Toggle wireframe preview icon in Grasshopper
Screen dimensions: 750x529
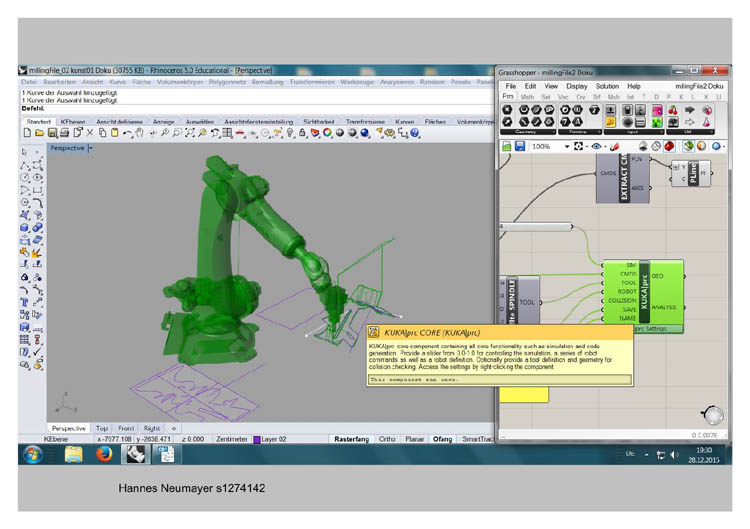tap(656, 146)
